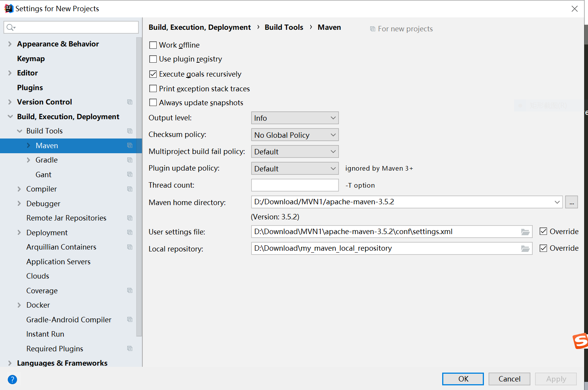
Task: Click the OK button
Action: pyautogui.click(x=463, y=379)
